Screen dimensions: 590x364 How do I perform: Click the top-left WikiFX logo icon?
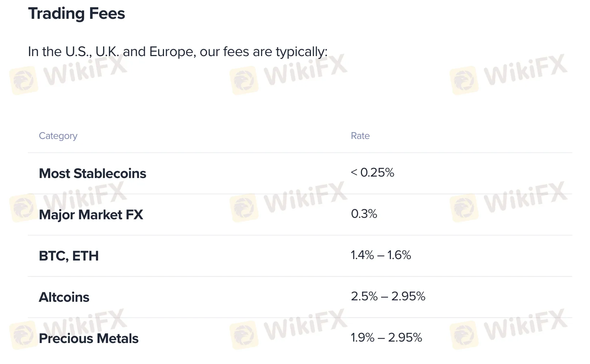point(24,81)
